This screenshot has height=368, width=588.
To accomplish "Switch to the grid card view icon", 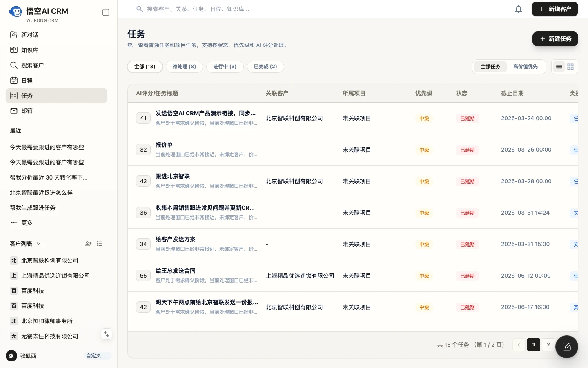I will [570, 67].
